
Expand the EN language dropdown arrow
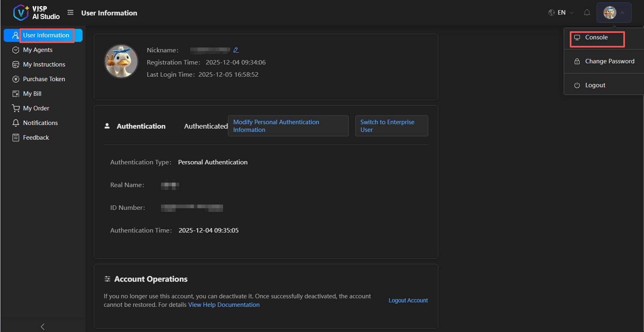click(571, 13)
